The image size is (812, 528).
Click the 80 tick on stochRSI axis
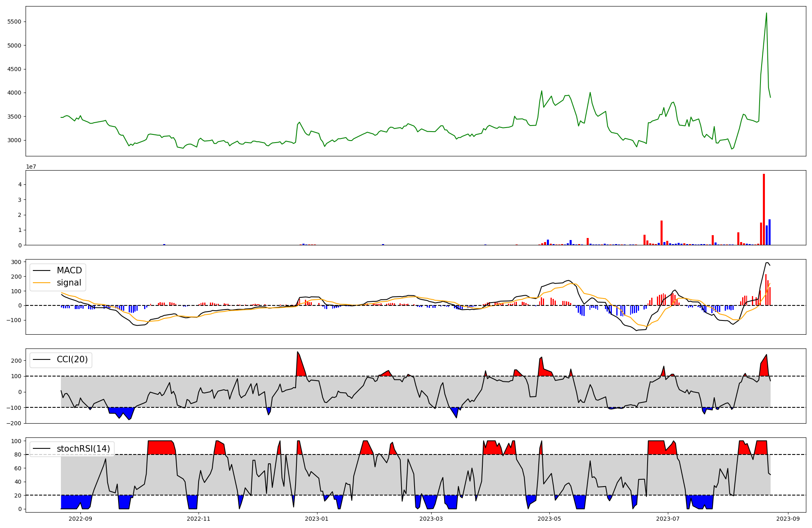18,454
